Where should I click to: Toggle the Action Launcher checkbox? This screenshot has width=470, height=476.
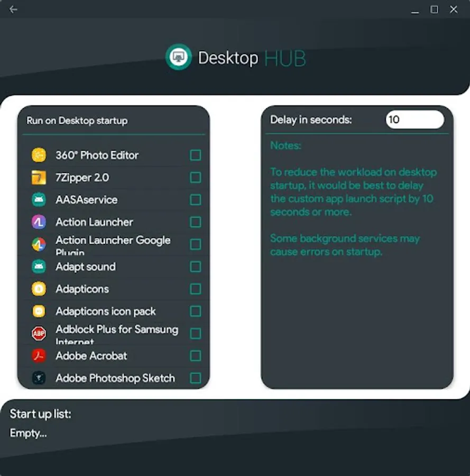tap(196, 222)
